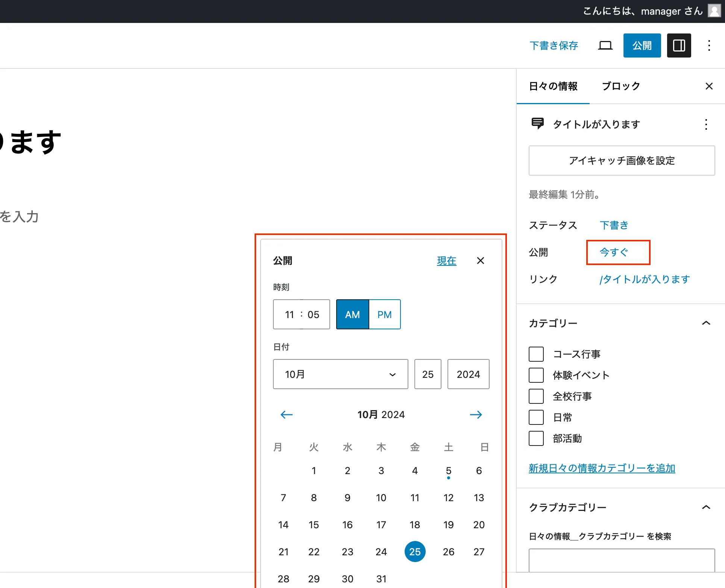
Task: Click the post type comment icon
Action: click(537, 123)
